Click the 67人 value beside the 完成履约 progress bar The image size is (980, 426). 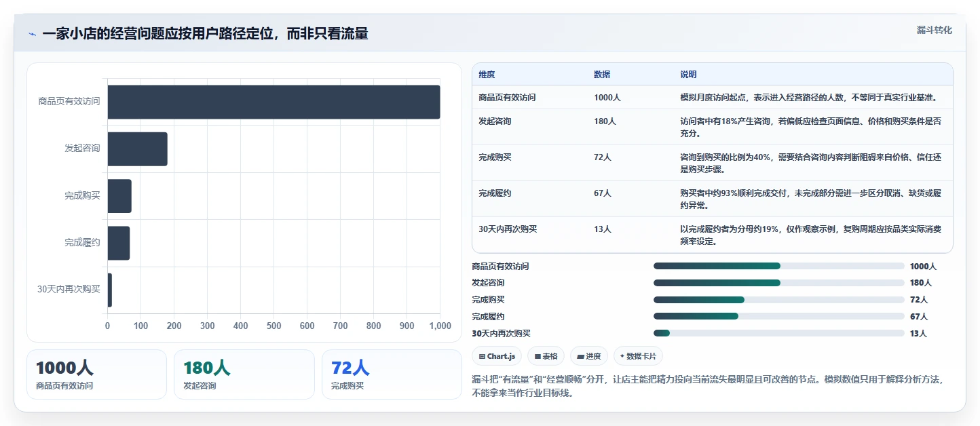coord(919,317)
